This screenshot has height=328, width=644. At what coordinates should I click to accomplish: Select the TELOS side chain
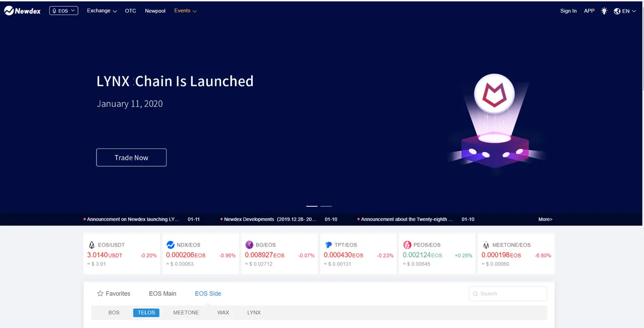[146, 312]
